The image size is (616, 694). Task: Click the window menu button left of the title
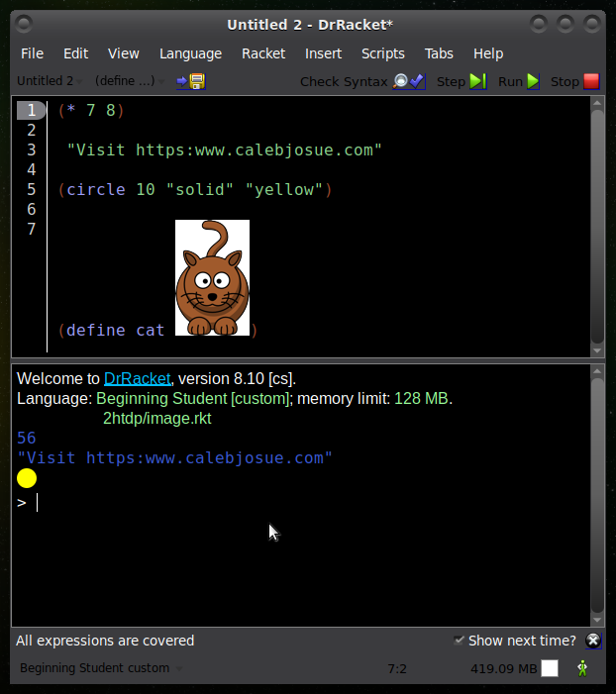click(24, 23)
